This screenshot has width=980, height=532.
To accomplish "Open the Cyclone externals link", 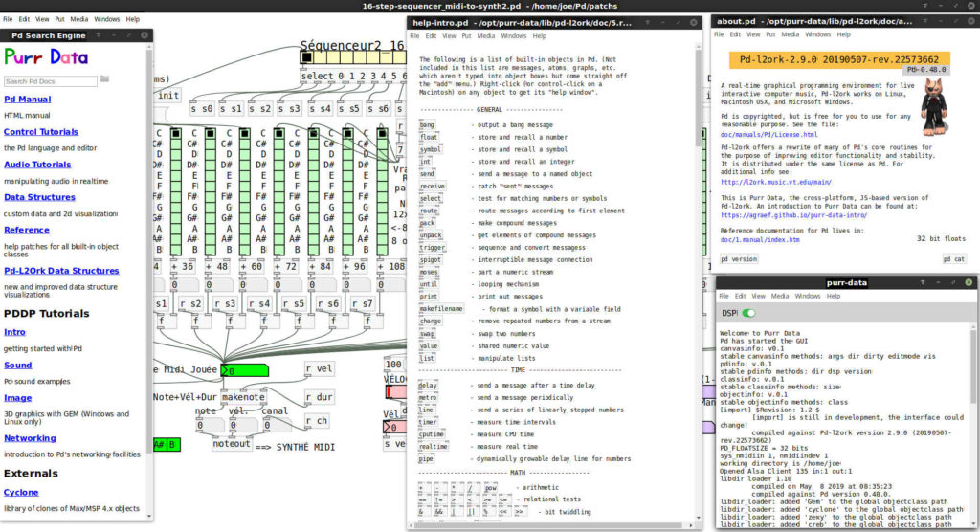I will [21, 492].
